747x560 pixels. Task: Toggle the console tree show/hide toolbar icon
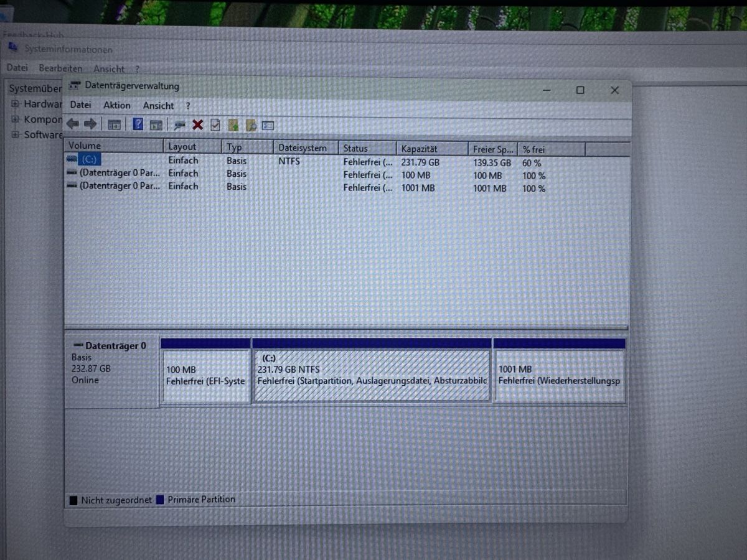tap(115, 124)
